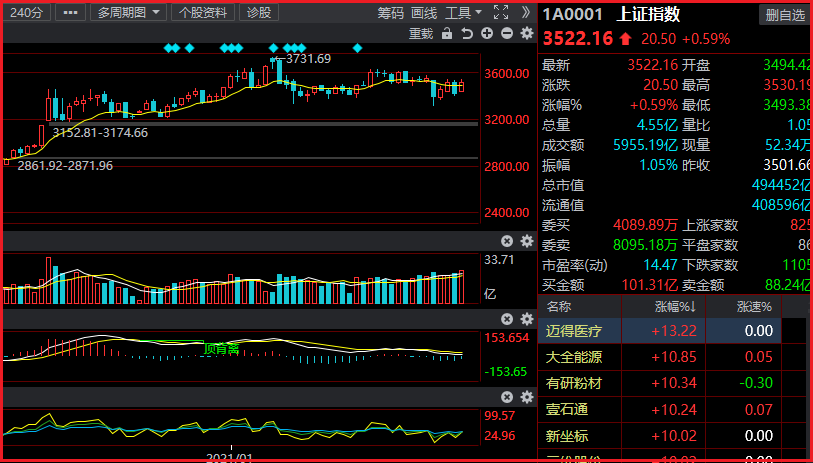
Task: Toggle fullscreen chart view icon
Action: pyautogui.click(x=501, y=12)
